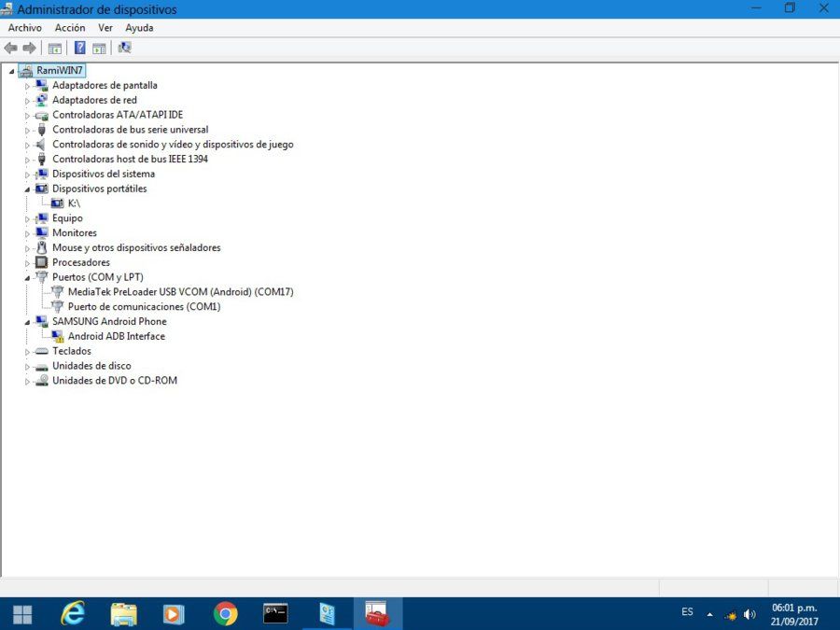840x630 pixels.
Task: Select the Dispositivos portátiles icon
Action: [x=41, y=189]
